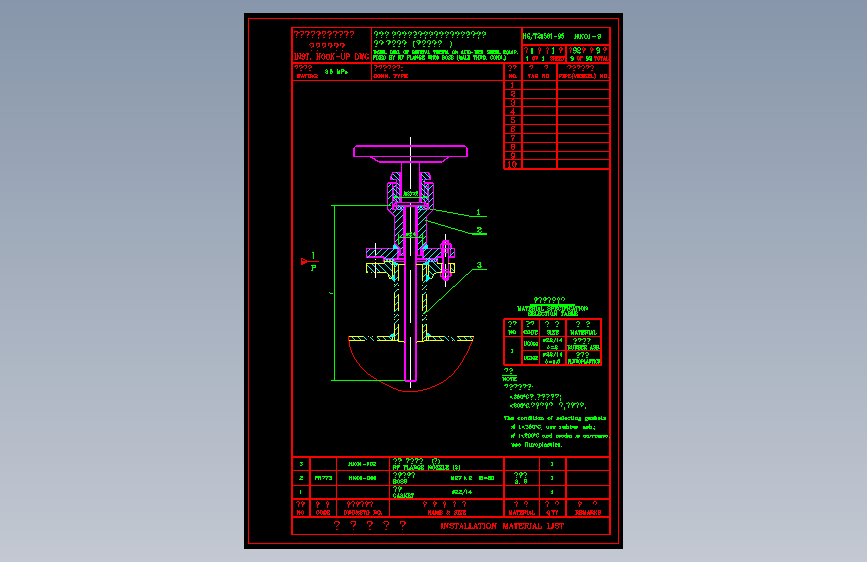This screenshot has width=867, height=562.
Task: Click the "NOTE" heading
Action: click(509, 379)
